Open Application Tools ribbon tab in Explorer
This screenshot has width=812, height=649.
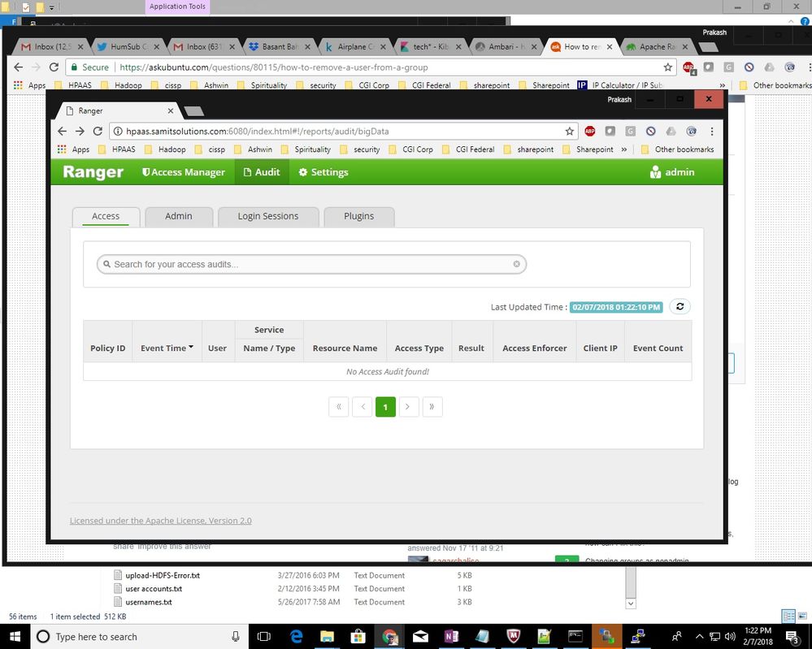click(177, 6)
